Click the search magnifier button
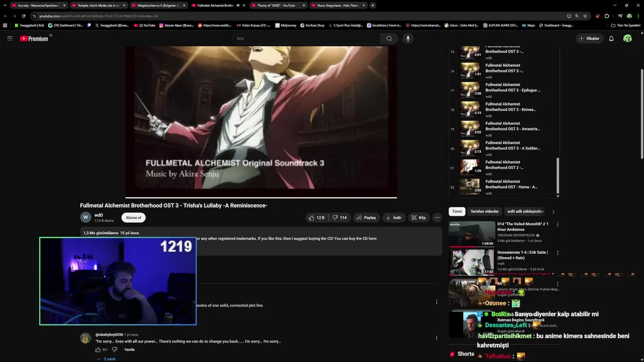This screenshot has width=644, height=362. coord(389,38)
